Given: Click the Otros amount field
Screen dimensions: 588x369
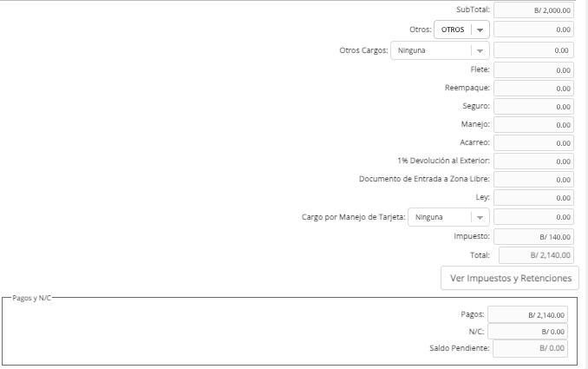Looking at the screenshot, I should click(x=533, y=30).
